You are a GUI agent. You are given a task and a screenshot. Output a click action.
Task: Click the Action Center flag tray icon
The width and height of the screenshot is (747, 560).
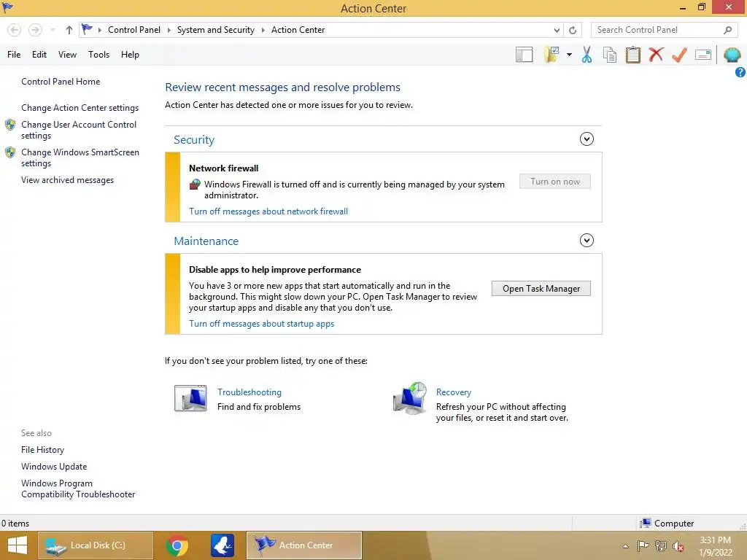pos(643,546)
